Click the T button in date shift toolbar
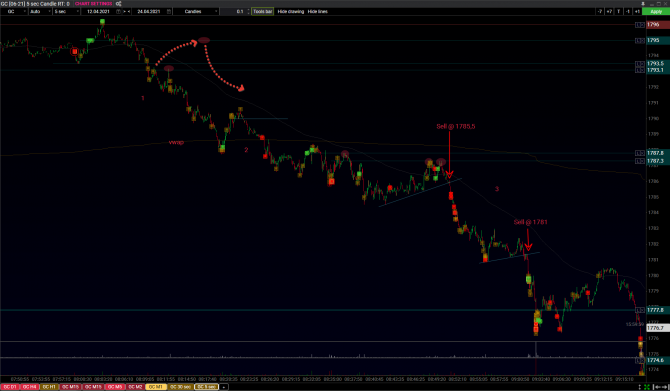 tap(618, 12)
